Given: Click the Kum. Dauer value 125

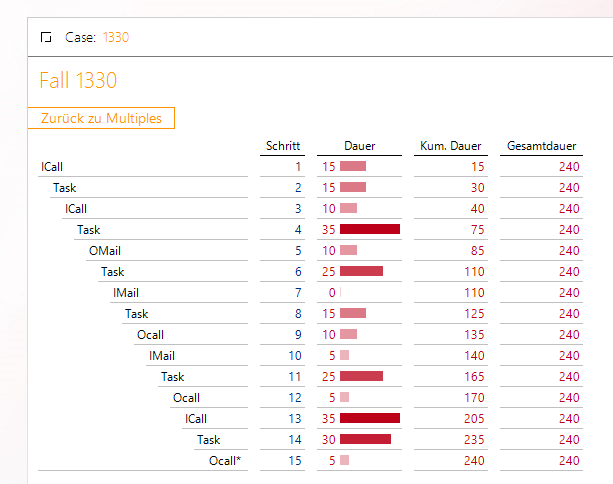Looking at the screenshot, I should [x=474, y=314].
